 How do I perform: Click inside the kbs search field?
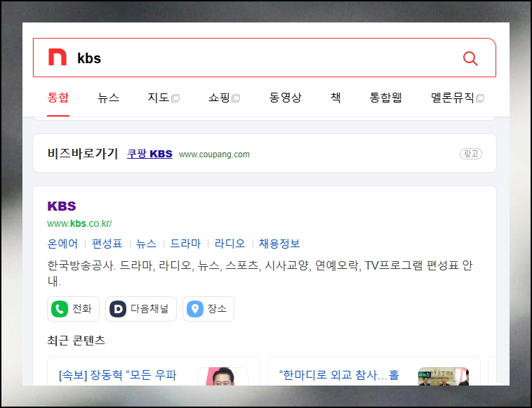click(x=265, y=58)
